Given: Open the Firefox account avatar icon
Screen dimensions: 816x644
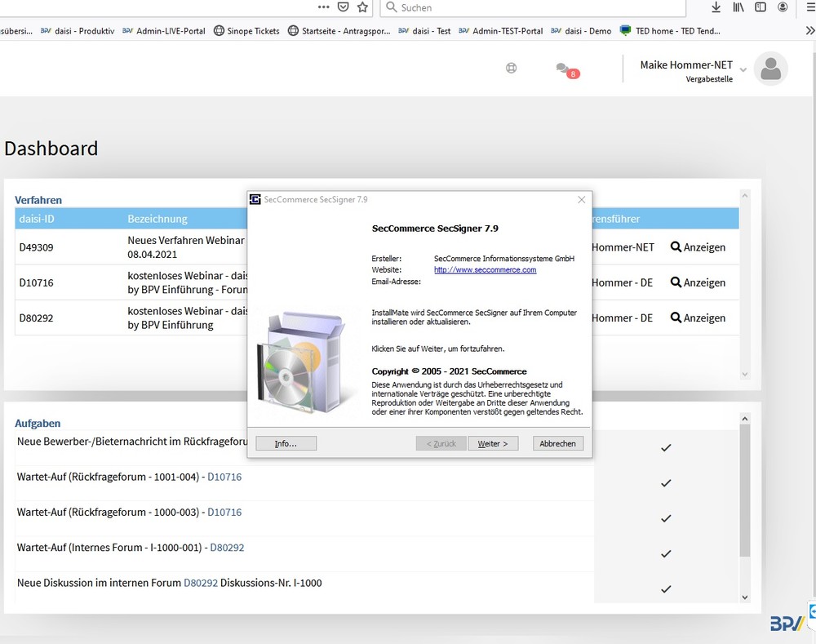Looking at the screenshot, I should 783,7.
